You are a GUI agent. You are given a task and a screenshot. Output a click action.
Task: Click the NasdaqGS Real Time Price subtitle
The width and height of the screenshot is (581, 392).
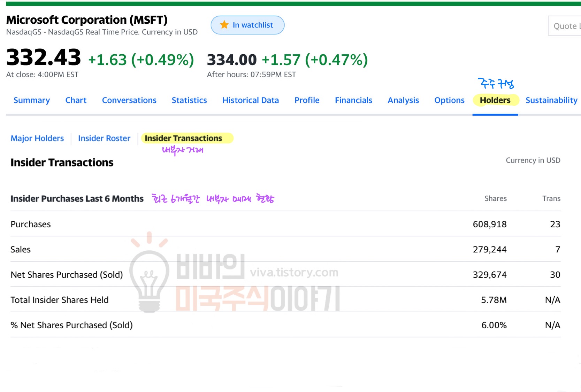tap(102, 32)
